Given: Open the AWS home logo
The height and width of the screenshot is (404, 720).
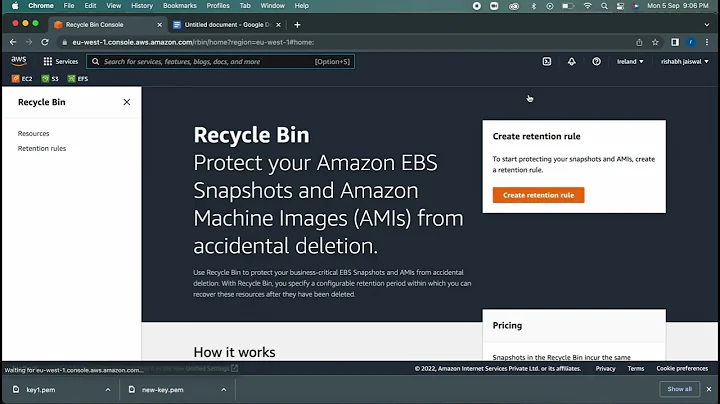Looking at the screenshot, I should coord(19,61).
